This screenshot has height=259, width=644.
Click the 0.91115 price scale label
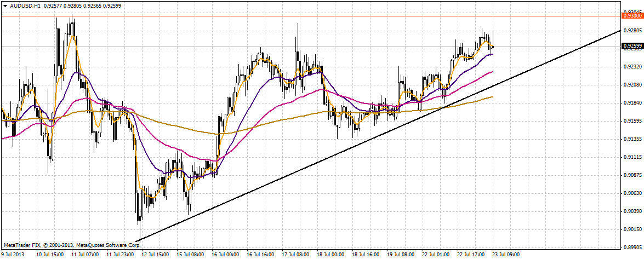(632, 157)
